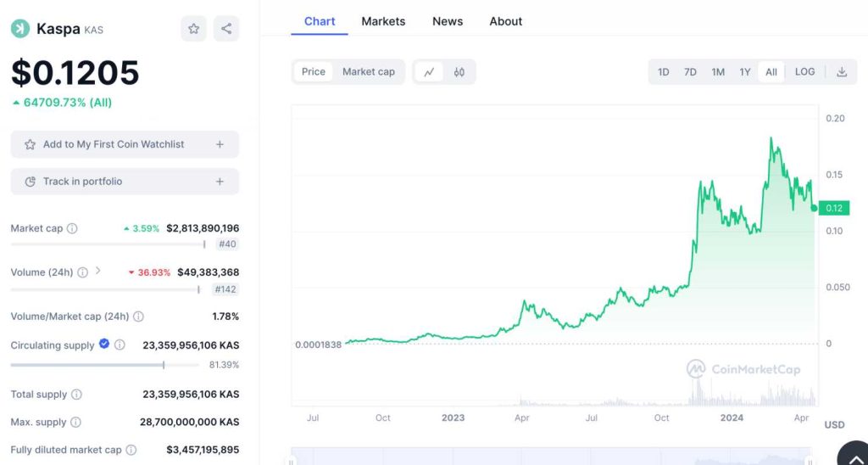Star Kaspa as favorite
Viewport: 868px width, 465px height.
194,29
